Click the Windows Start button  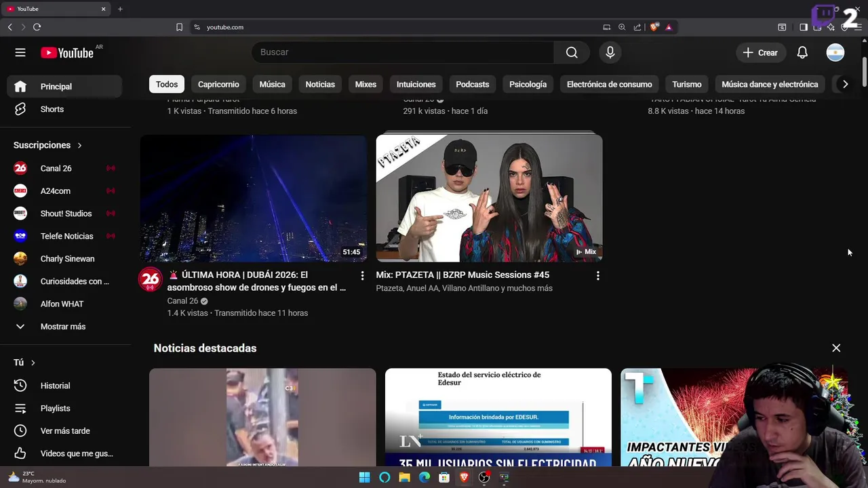coord(364,477)
